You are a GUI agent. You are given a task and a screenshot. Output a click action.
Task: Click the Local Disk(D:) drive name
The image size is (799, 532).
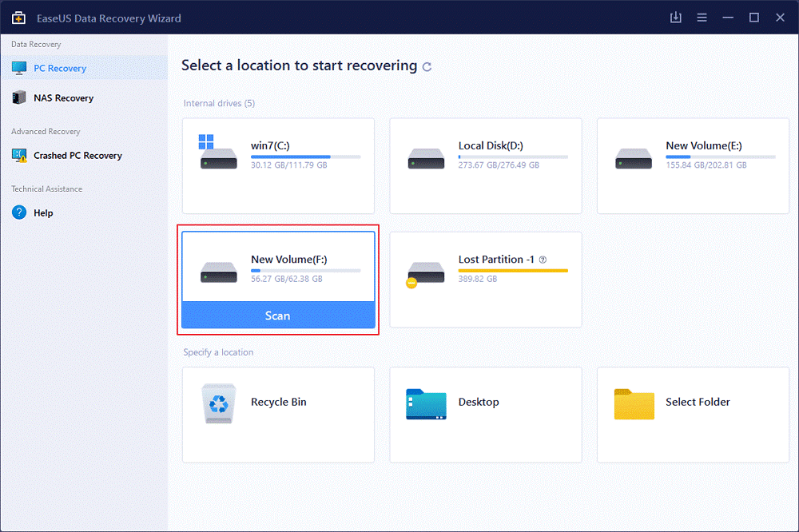(491, 145)
